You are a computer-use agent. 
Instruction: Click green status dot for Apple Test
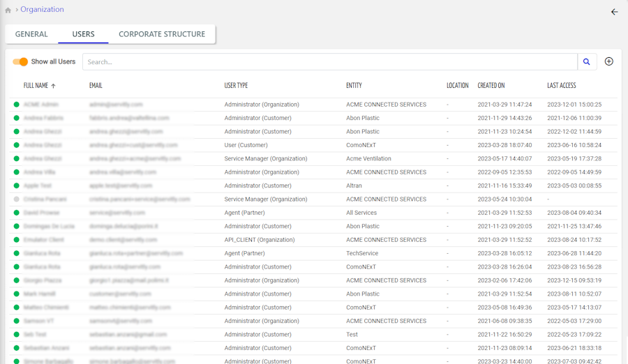[16, 186]
